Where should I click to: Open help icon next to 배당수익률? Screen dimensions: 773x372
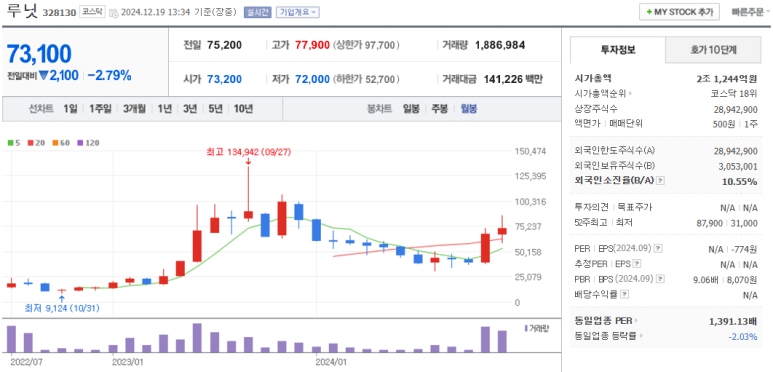tap(625, 295)
